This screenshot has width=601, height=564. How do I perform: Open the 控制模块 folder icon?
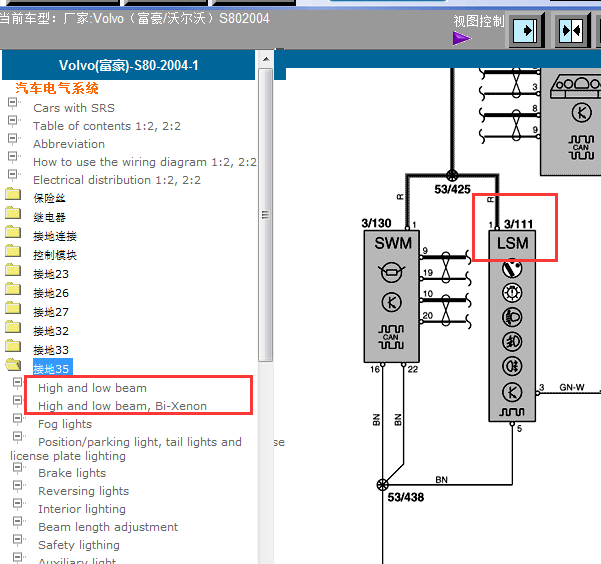tap(13, 251)
